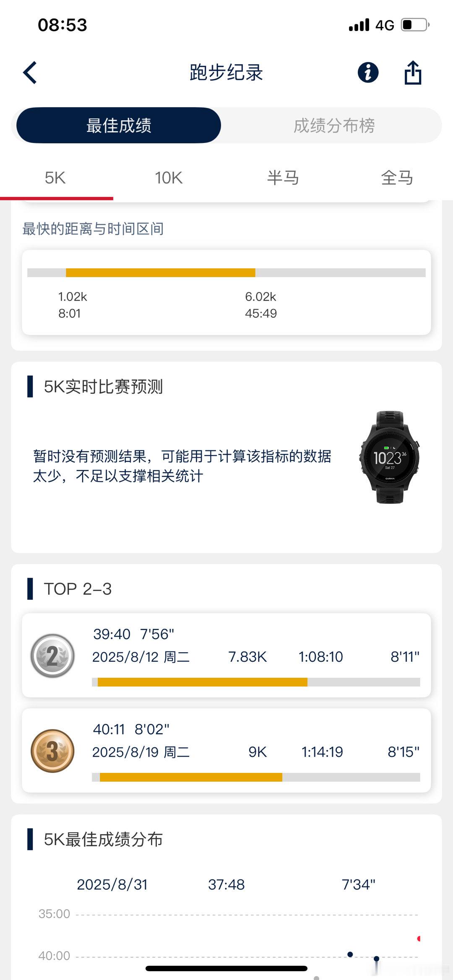Switch to the 10K tab
Screen dimensions: 453x980
coord(169,178)
